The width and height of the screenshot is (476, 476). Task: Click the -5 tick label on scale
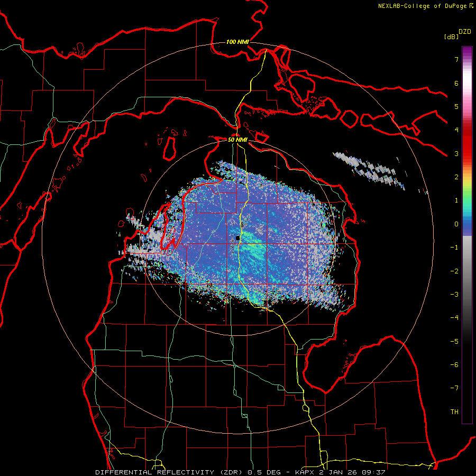point(454,342)
